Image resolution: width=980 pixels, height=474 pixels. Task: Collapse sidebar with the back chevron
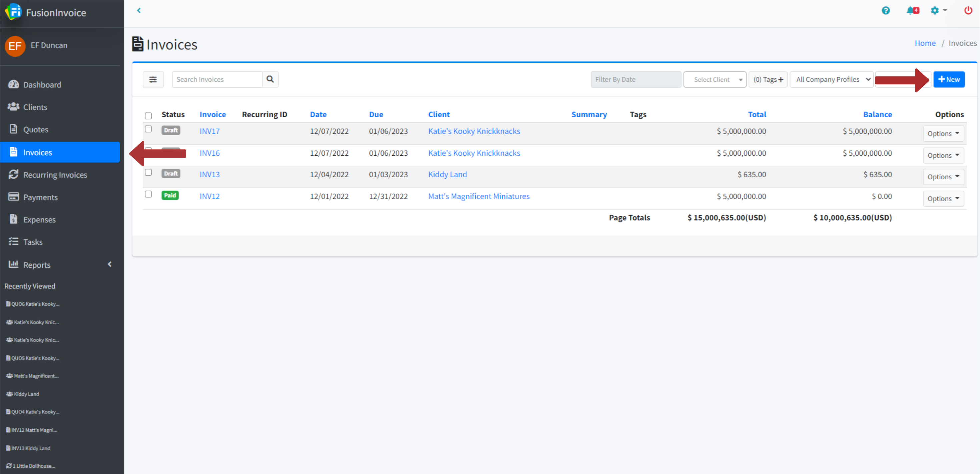(x=139, y=10)
